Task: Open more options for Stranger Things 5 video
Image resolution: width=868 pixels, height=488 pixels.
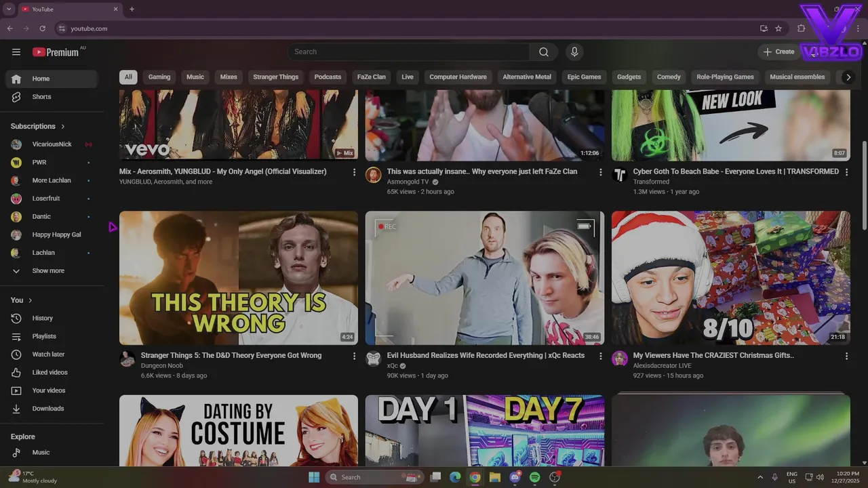Action: pyautogui.click(x=354, y=356)
